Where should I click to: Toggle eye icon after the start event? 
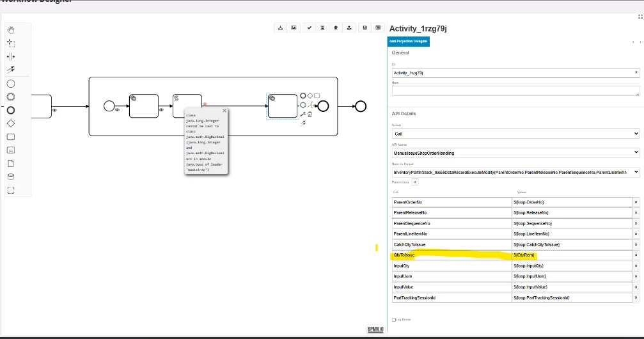(118, 110)
